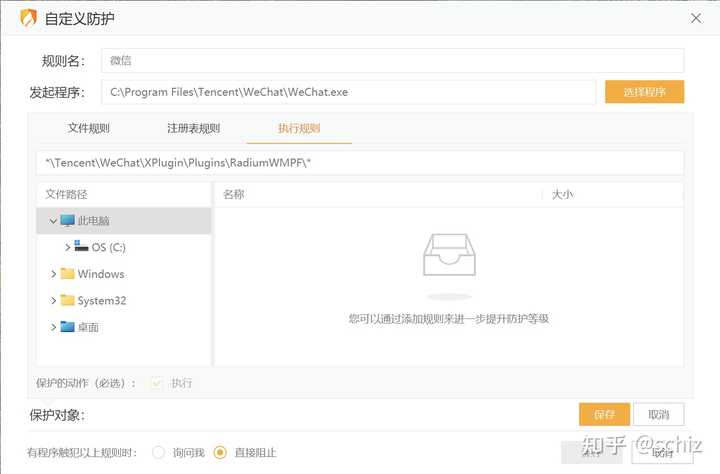The height and width of the screenshot is (474, 720).
Task: Click the orange 保存 button
Action: [x=604, y=414]
